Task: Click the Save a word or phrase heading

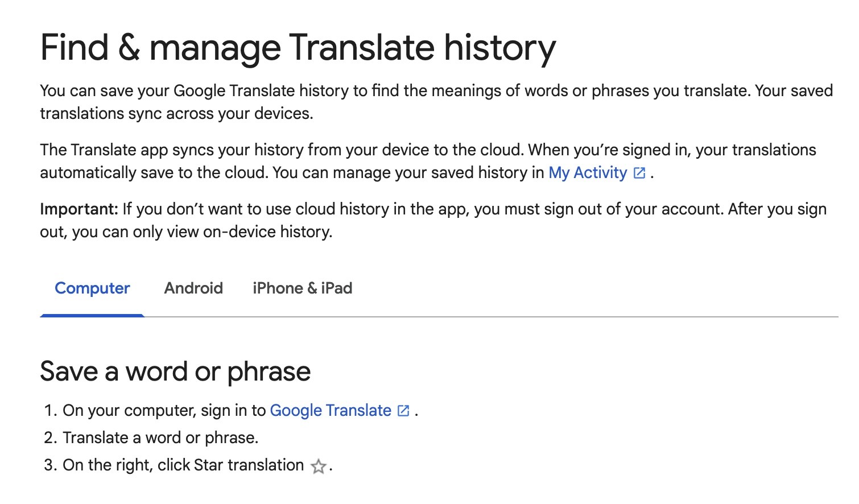Action: point(175,372)
